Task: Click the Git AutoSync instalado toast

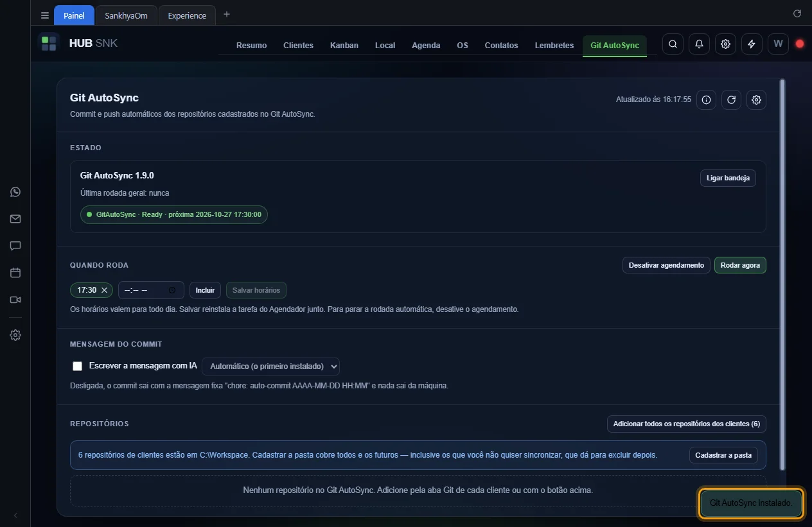Action: pos(750,503)
